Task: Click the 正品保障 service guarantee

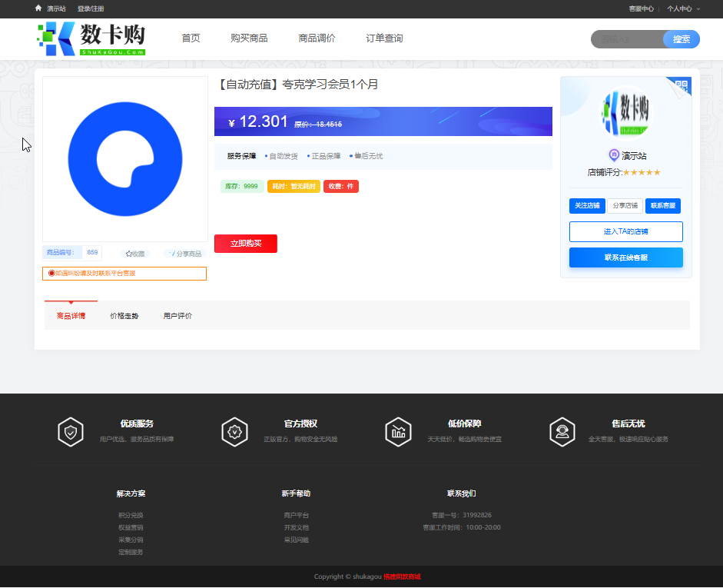Action: click(x=323, y=156)
